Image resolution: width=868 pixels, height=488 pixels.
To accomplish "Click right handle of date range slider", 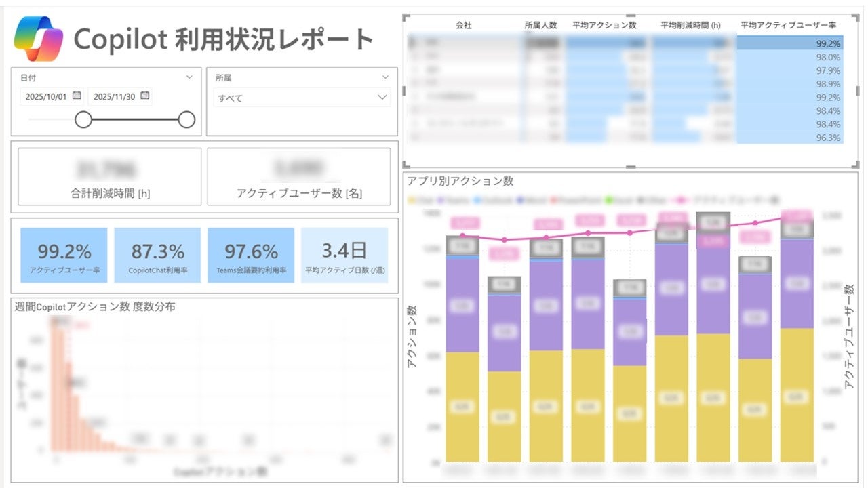I will click(x=186, y=120).
